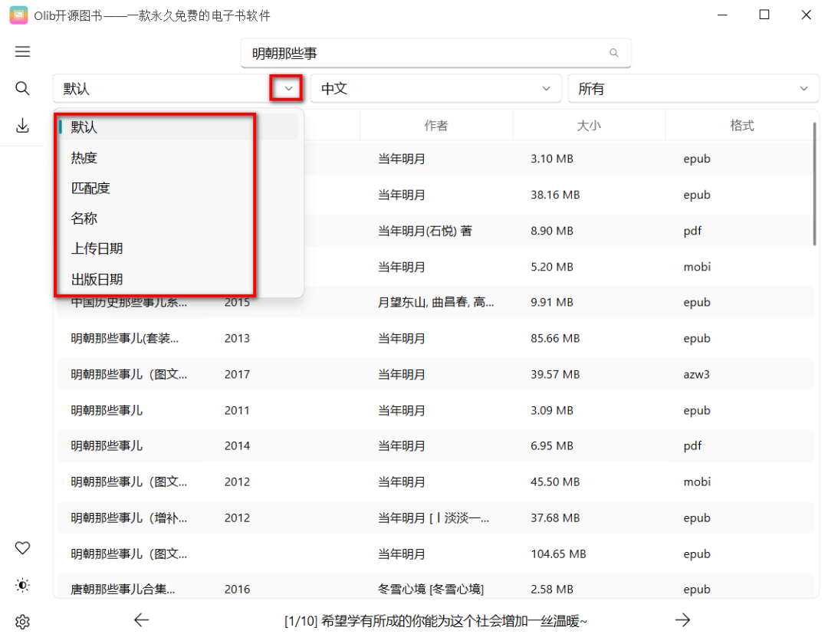Open the 所有 format filter dropdown
Image resolution: width=828 pixels, height=644 pixels.
(693, 89)
